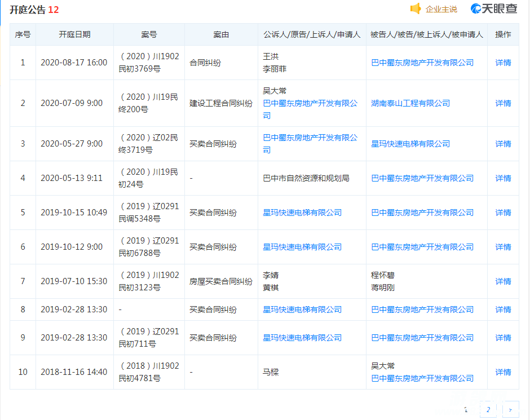Click defendant name 程怀碧

[383, 275]
